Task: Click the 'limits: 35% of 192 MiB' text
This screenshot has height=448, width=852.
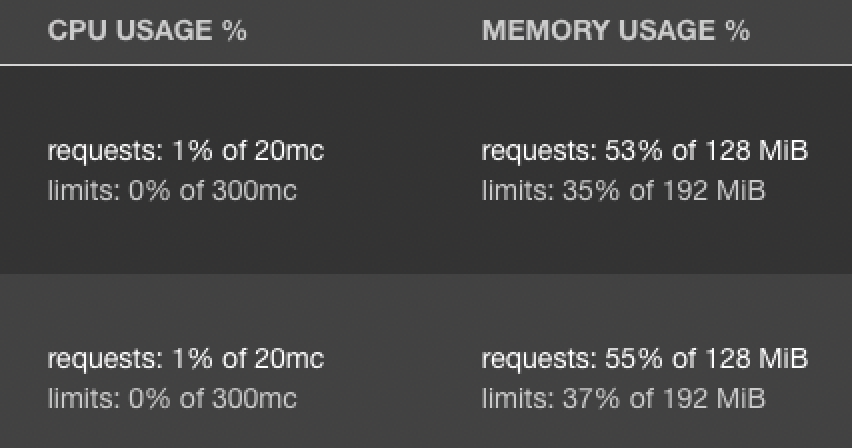Action: 624,191
